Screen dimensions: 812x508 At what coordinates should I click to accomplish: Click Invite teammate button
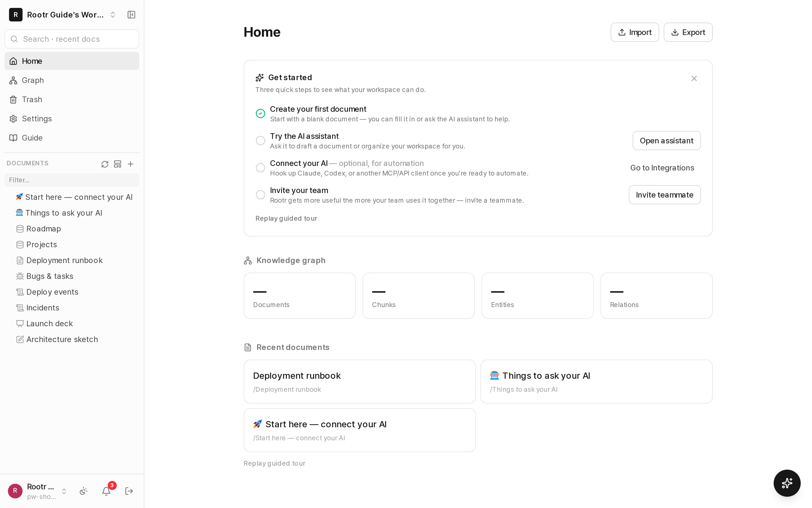click(664, 195)
